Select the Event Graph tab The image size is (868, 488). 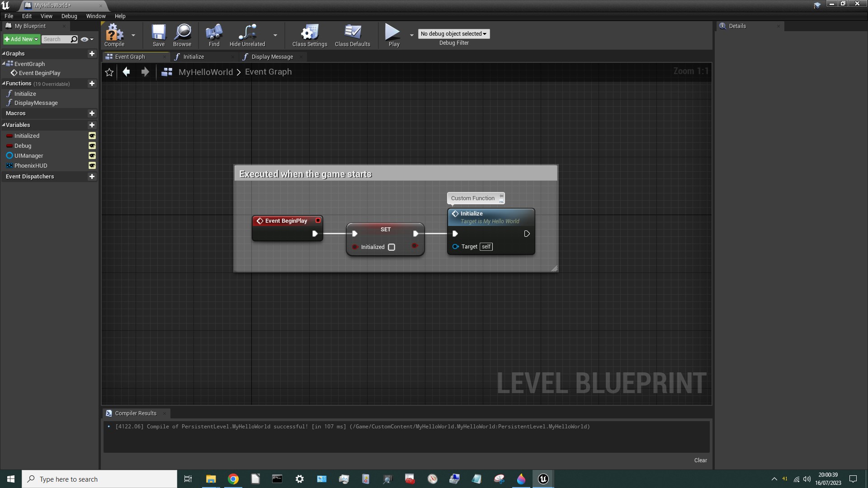136,57
